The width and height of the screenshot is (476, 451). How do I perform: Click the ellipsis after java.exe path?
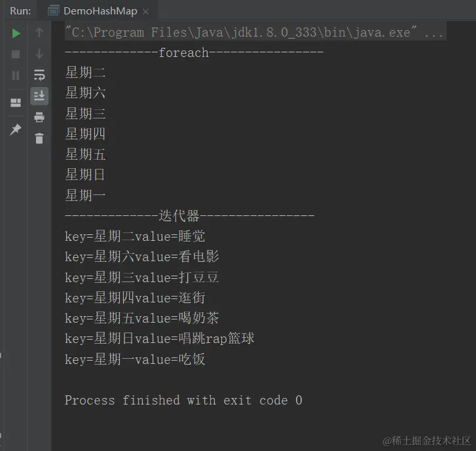pyautogui.click(x=433, y=33)
